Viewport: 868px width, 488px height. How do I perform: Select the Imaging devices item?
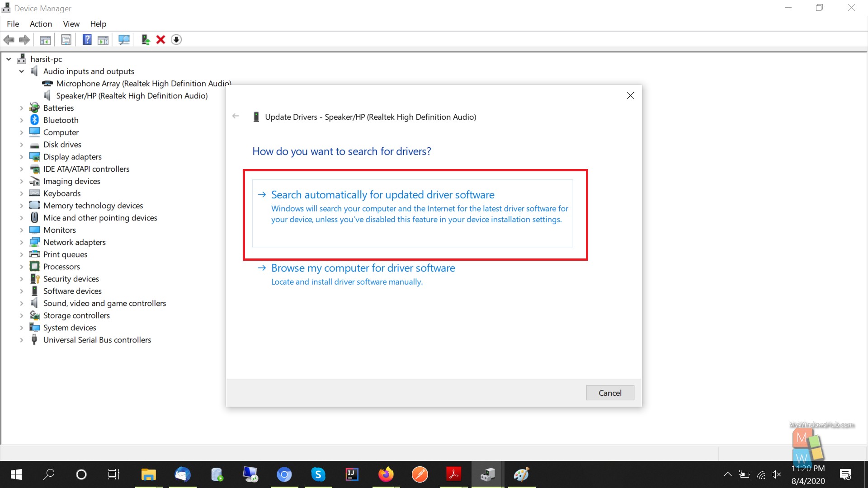[71, 181]
